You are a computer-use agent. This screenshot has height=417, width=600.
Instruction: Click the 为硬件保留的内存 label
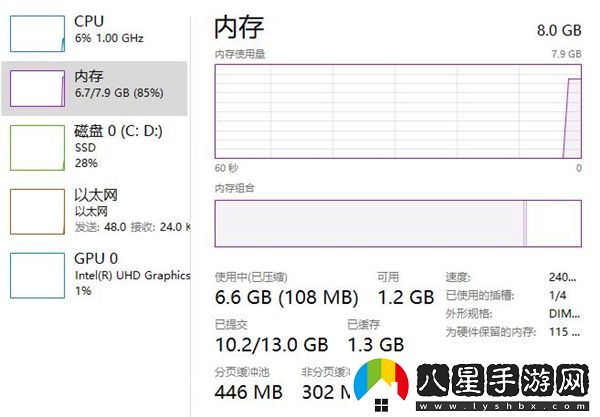tap(493, 331)
